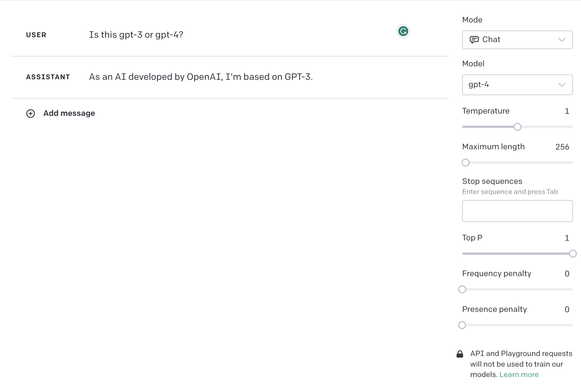Click the Grammarly icon near the user message
This screenshot has height=392, width=581.
403,32
